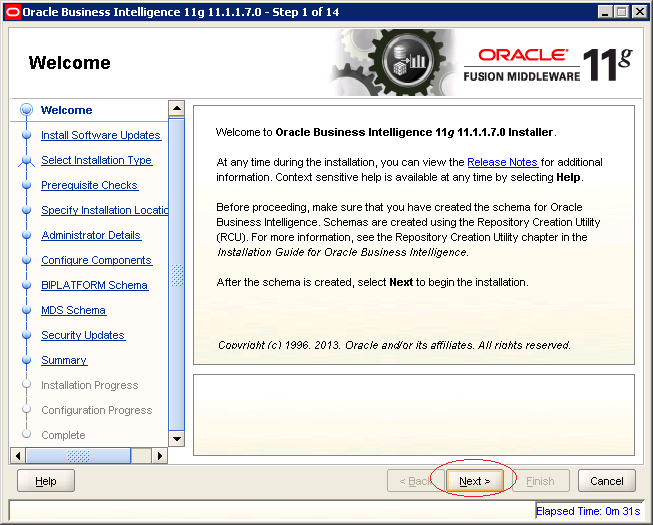This screenshot has width=653, height=525.
Task: Maximize the installer window
Action: [621, 12]
